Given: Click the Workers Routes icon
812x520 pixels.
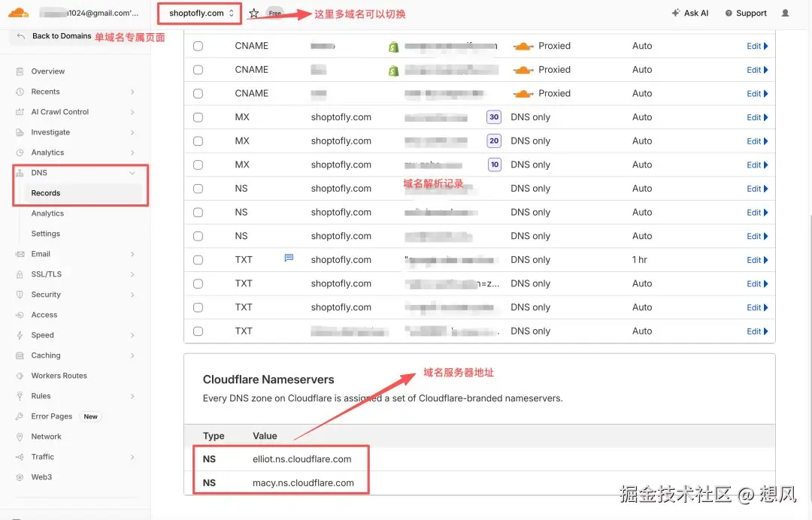Looking at the screenshot, I should coord(20,376).
